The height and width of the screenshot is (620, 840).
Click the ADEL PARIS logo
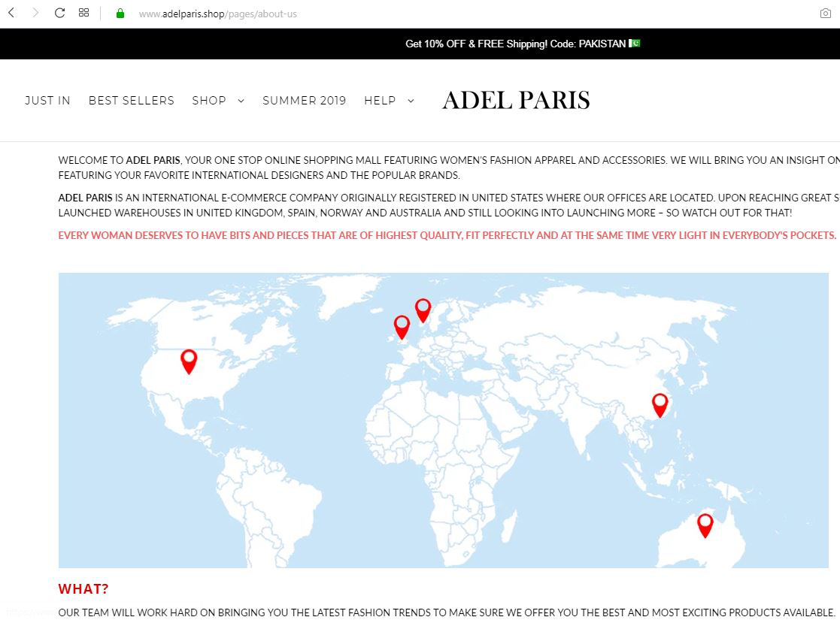(x=516, y=100)
